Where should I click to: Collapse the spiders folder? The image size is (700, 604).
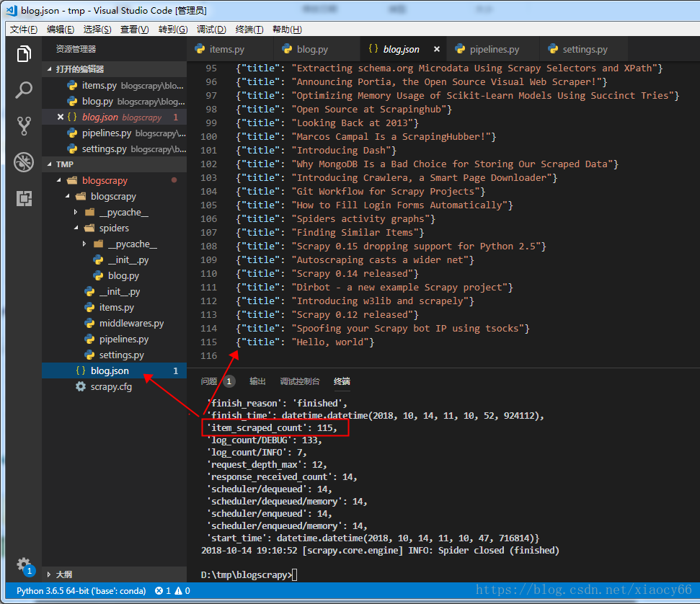pyautogui.click(x=76, y=228)
